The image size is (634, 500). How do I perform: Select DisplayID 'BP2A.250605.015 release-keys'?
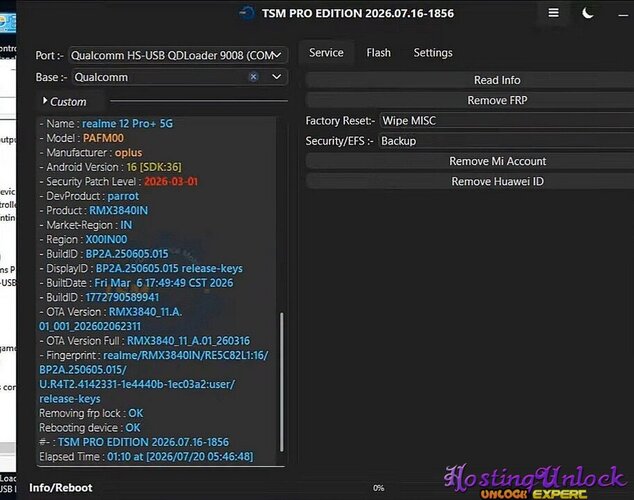pyautogui.click(x=169, y=268)
